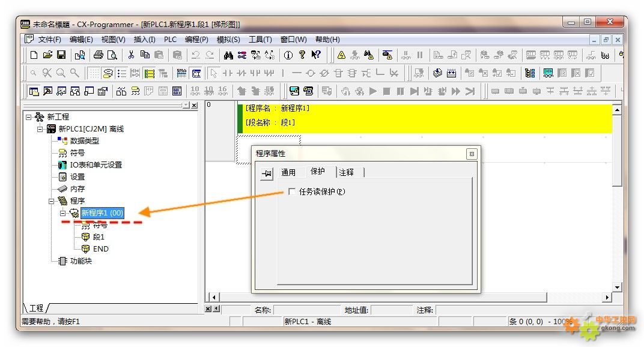Click the Copy icon
The image size is (644, 347).
coord(145,55)
